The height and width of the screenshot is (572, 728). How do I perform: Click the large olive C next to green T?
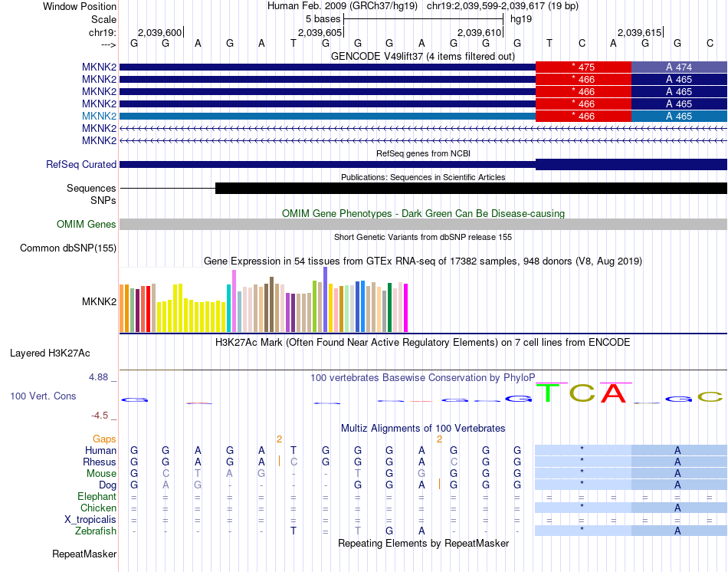582,393
